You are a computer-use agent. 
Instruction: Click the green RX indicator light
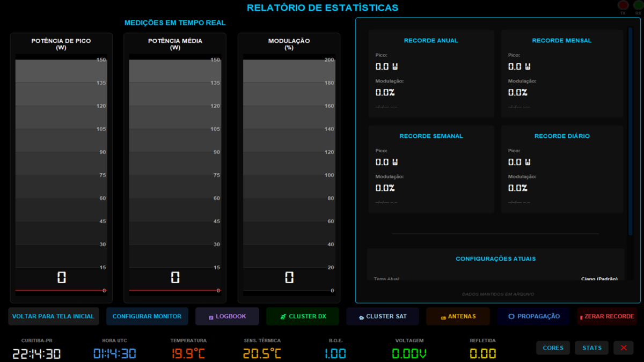(638, 6)
